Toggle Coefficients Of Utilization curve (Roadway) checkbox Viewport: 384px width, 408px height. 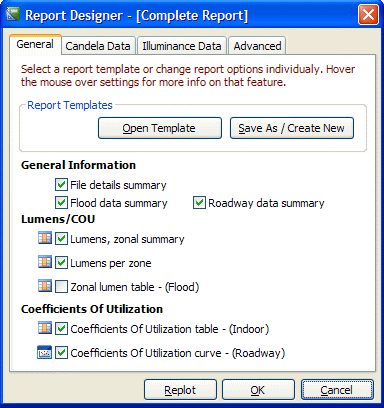(x=61, y=353)
